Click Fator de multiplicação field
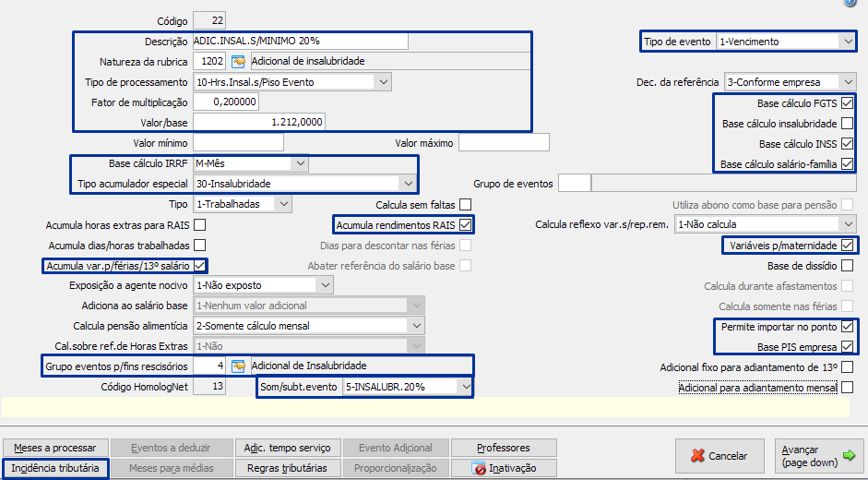The image size is (868, 480). [226, 102]
